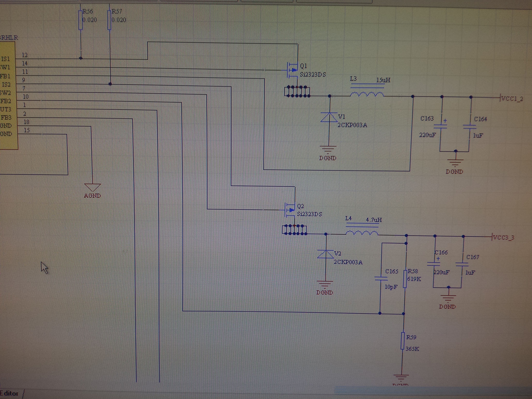Image resolution: width=532 pixels, height=399 pixels.
Task: Click the L4 4.7uH inductor symbol
Action: pyautogui.click(x=362, y=233)
